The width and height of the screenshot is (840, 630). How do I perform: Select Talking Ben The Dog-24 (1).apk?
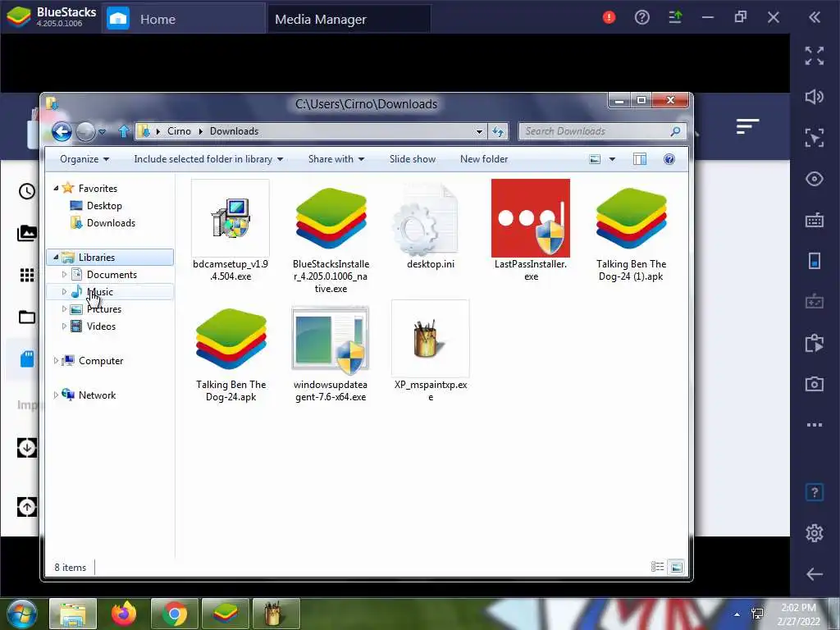click(x=631, y=218)
